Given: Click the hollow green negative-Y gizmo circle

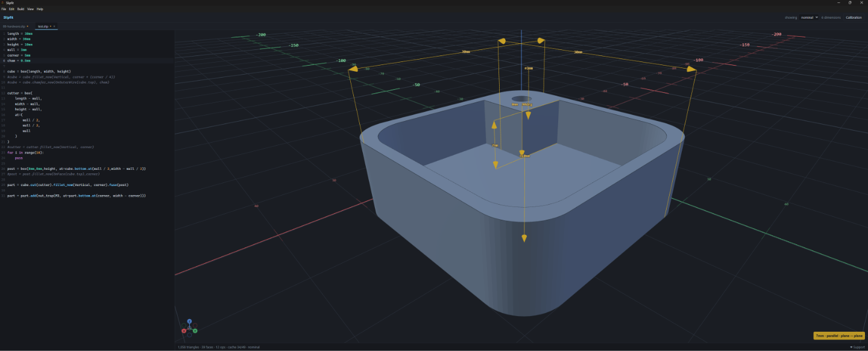Looking at the screenshot, I should point(184,326).
